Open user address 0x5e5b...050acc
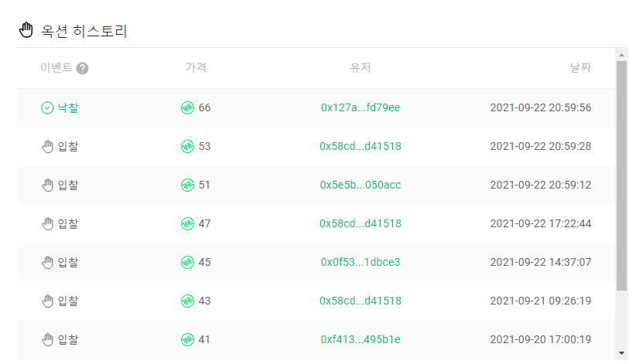The height and width of the screenshot is (364, 629). tap(361, 185)
